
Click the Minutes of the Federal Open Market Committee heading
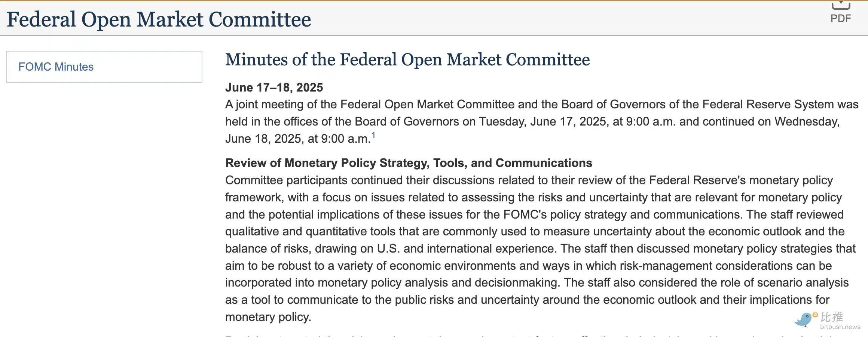click(x=407, y=60)
